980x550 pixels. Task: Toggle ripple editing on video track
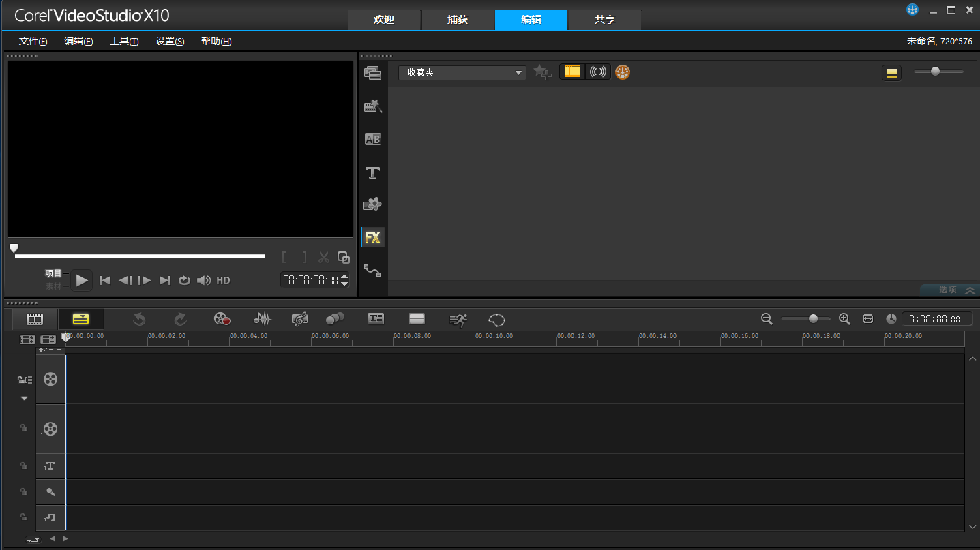point(25,380)
